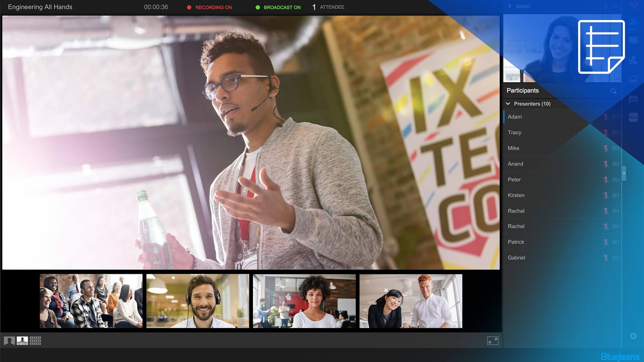Collapse side panel with the edge arrow
The width and height of the screenshot is (644, 362).
624,173
